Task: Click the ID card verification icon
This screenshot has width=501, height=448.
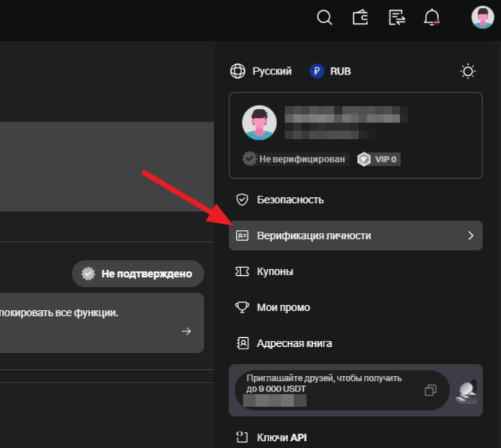Action: tap(242, 236)
